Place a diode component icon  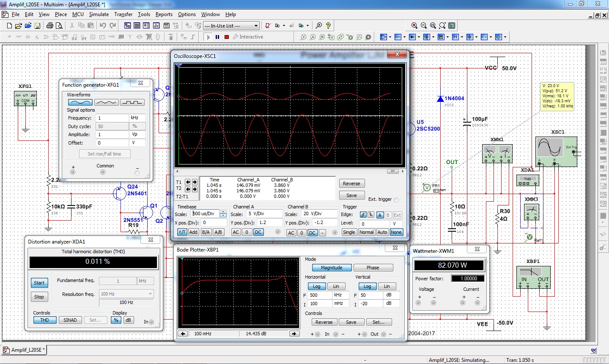[27, 37]
